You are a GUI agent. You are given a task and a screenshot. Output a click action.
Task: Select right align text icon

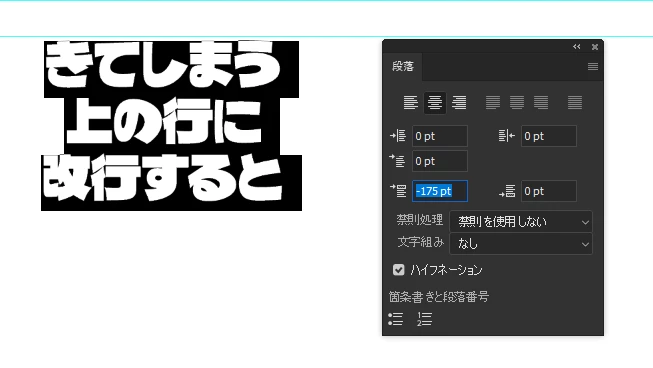click(459, 102)
